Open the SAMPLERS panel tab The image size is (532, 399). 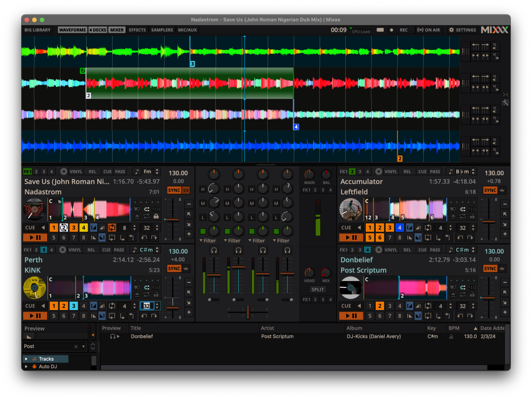coord(162,30)
